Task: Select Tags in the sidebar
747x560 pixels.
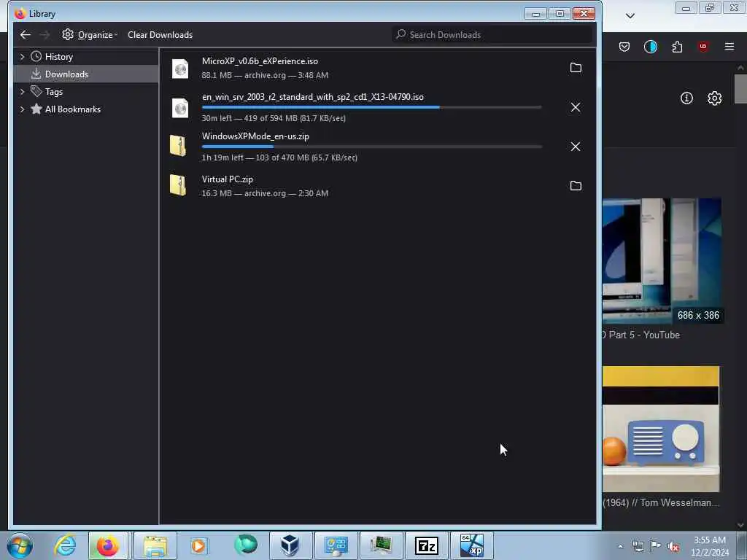Action: coord(54,92)
